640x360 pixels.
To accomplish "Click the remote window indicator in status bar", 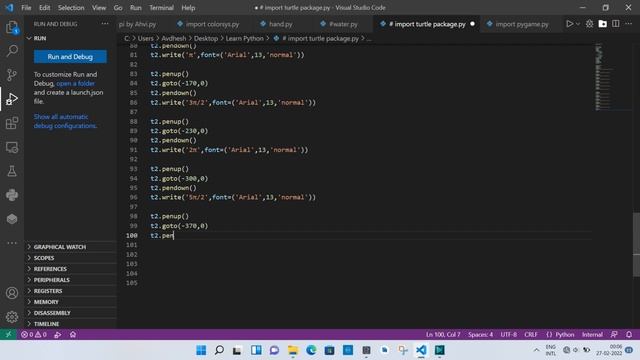I will 8,334.
